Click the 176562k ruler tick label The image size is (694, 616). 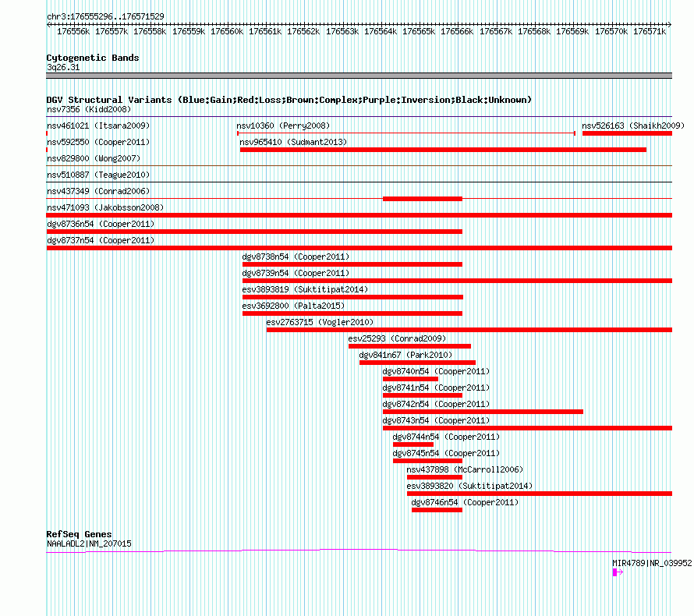pyautogui.click(x=303, y=31)
